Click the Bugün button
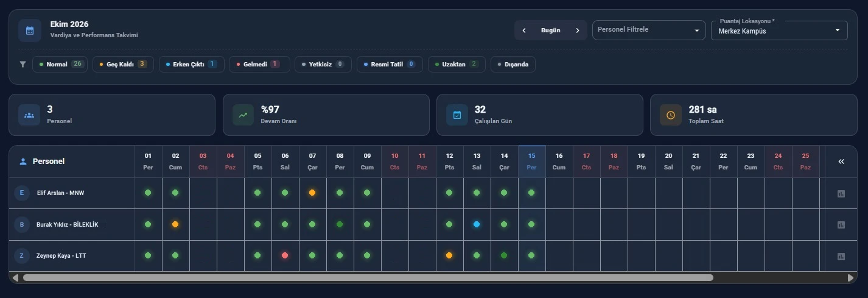Viewport: 868px width, 298px height. [551, 30]
